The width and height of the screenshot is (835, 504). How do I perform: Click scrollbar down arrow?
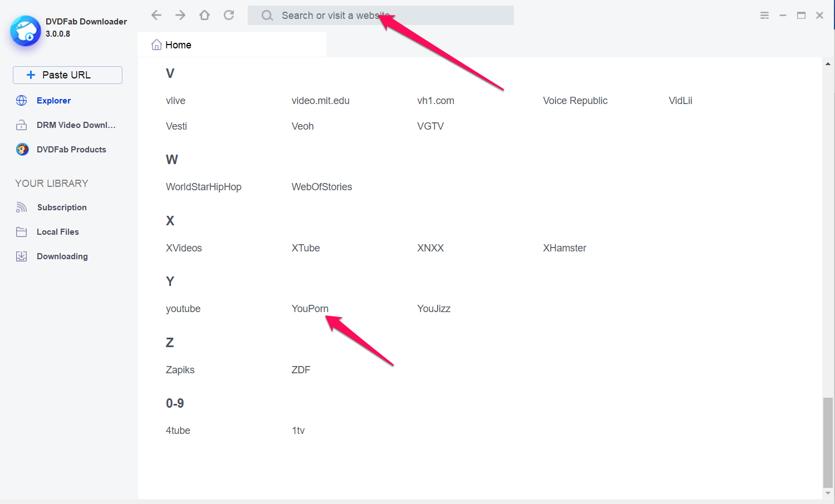(x=828, y=493)
